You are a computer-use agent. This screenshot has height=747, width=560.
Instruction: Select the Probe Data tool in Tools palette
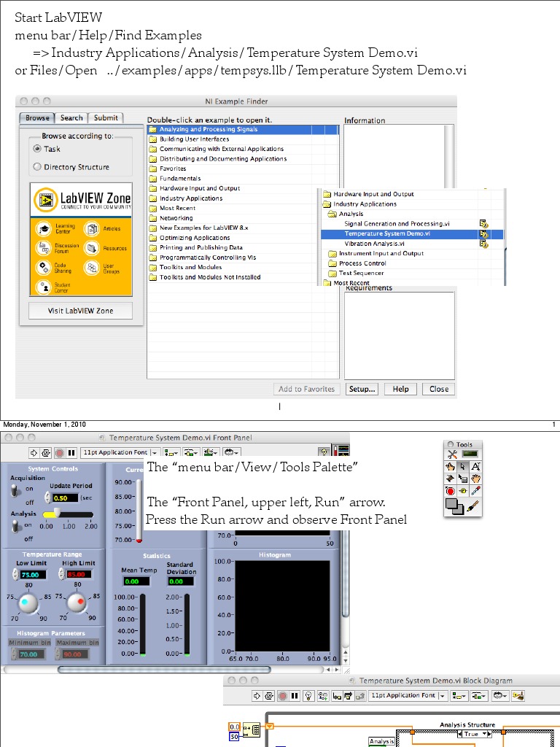pyautogui.click(x=463, y=491)
